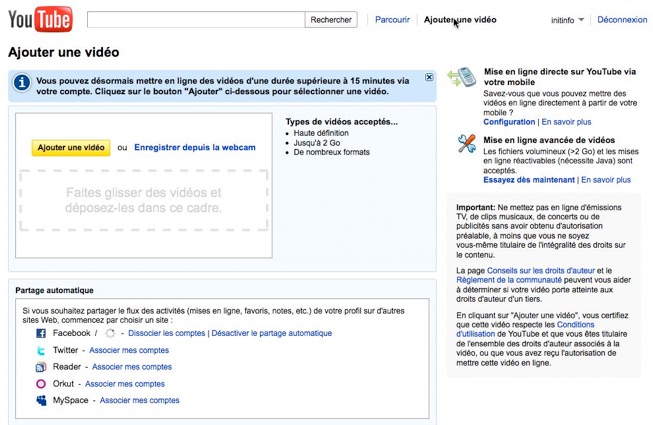Image resolution: width=653 pixels, height=425 pixels.
Task: Click the 'Important:' notice text
Action: 476,207
